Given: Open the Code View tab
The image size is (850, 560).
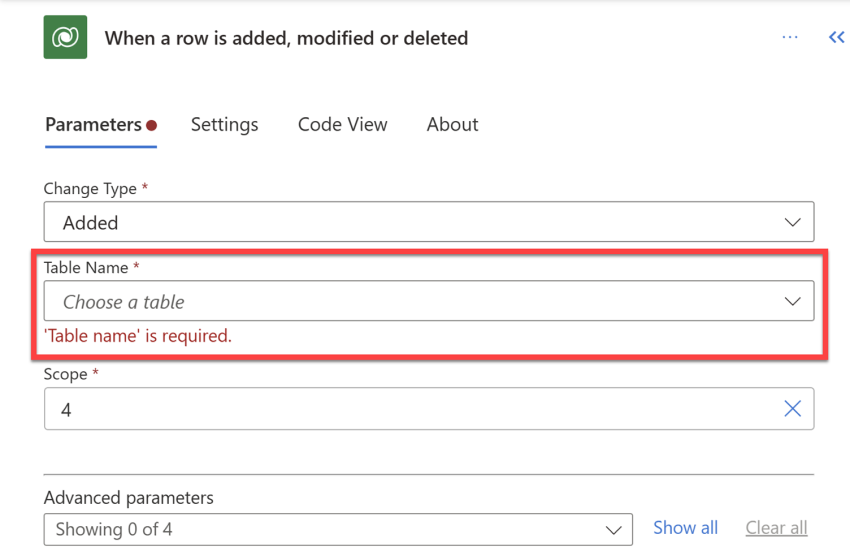Looking at the screenshot, I should pos(343,125).
